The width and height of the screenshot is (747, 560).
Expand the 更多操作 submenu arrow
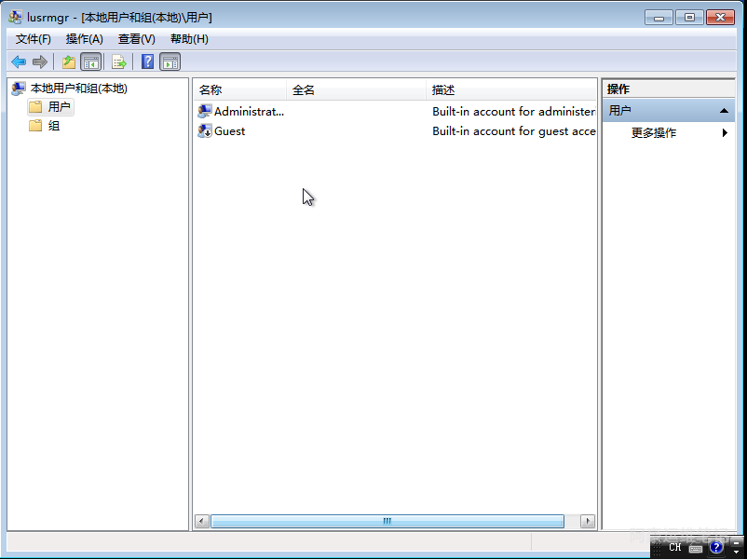[x=726, y=132]
